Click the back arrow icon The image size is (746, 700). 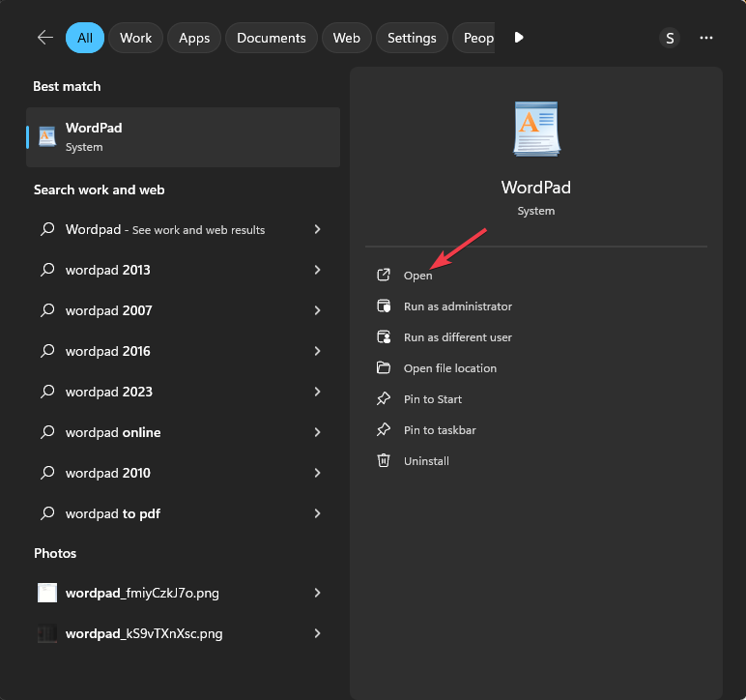[45, 38]
